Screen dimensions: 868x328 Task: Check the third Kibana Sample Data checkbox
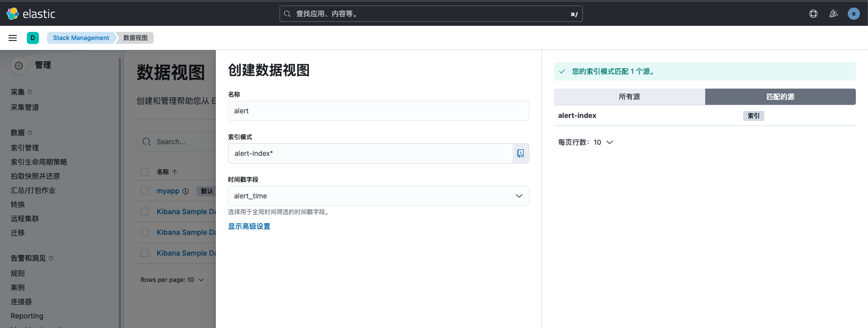point(145,253)
